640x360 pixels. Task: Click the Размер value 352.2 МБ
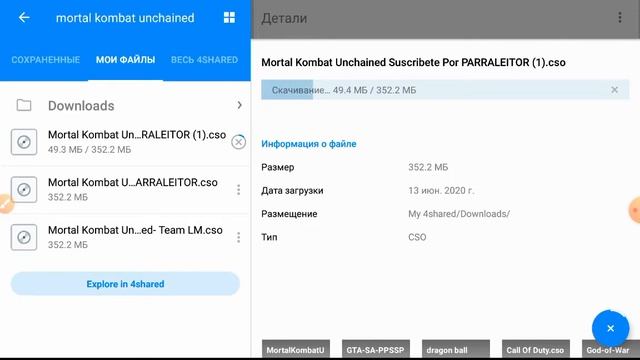(428, 167)
